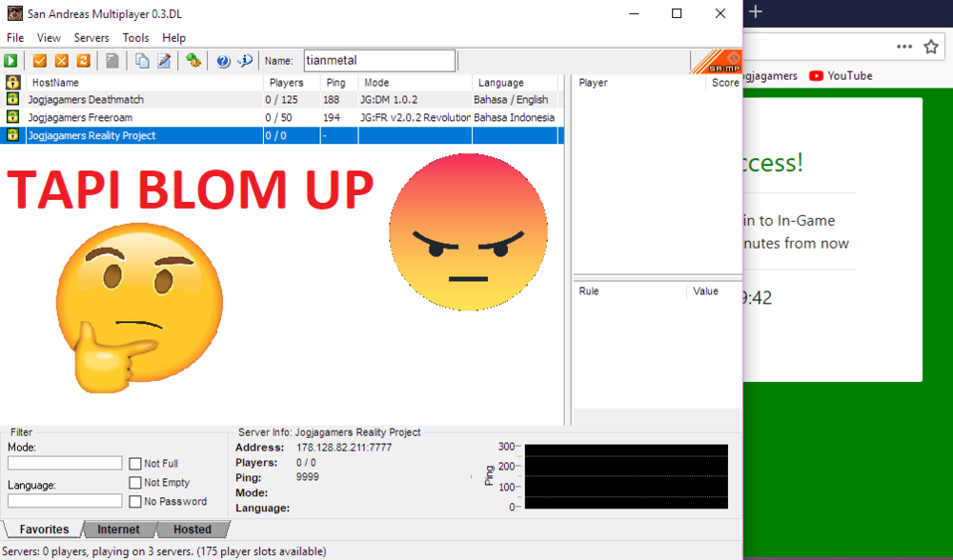Click the orange X delete server icon

[x=61, y=61]
